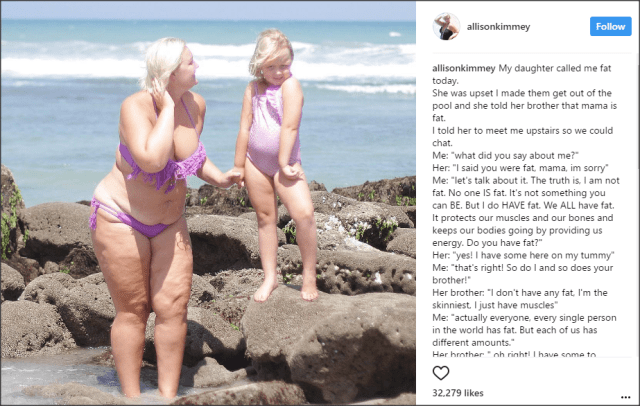Select bold allisonkimmey name starting the caption
Screen dimensions: 640x406
[464, 68]
